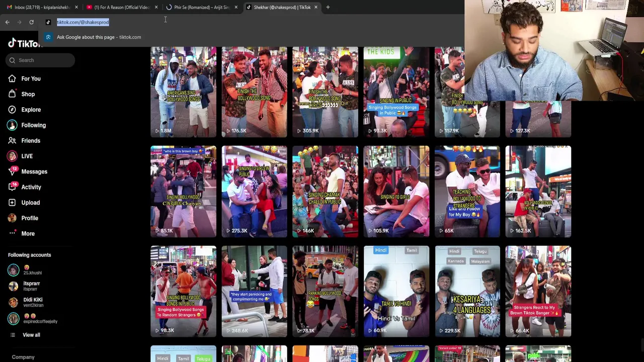Open the video with 162.5K views
Viewport: 644px width, 362px height.
538,192
